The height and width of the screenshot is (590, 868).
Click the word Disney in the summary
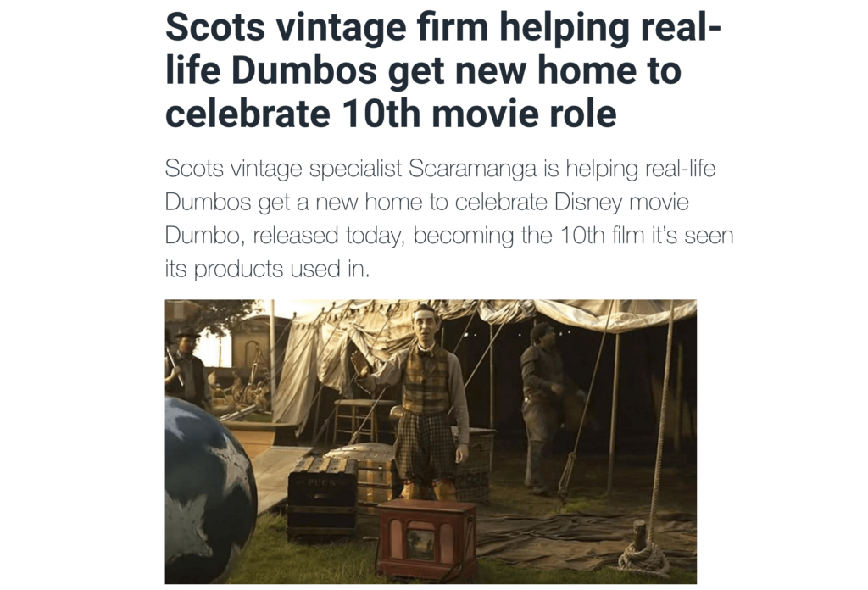588,202
